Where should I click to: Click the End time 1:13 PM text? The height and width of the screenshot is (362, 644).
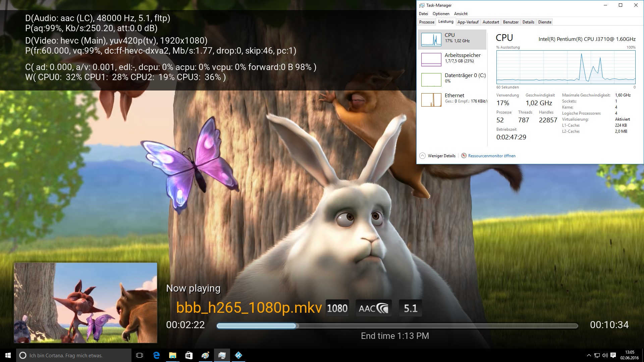pyautogui.click(x=395, y=336)
